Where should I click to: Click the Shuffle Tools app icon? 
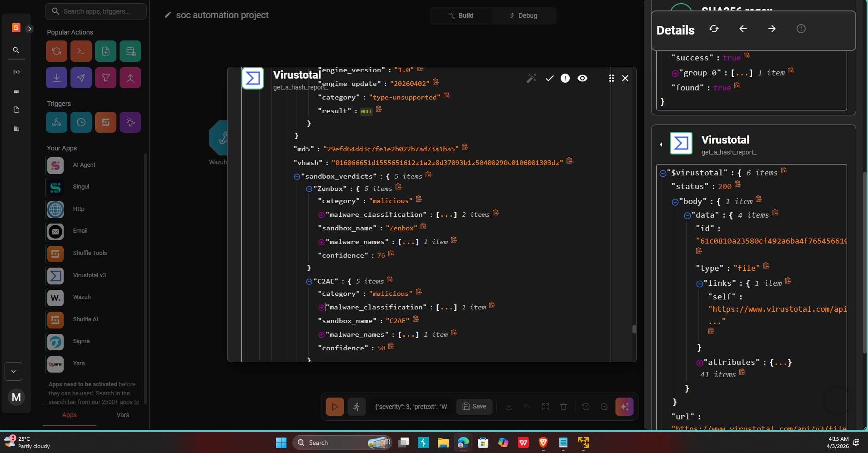tap(55, 254)
